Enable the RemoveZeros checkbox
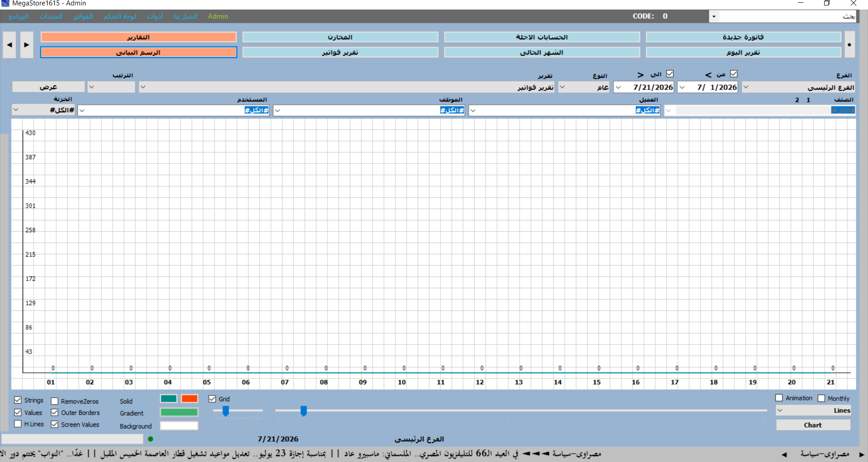This screenshot has width=868, height=462. pyautogui.click(x=55, y=401)
